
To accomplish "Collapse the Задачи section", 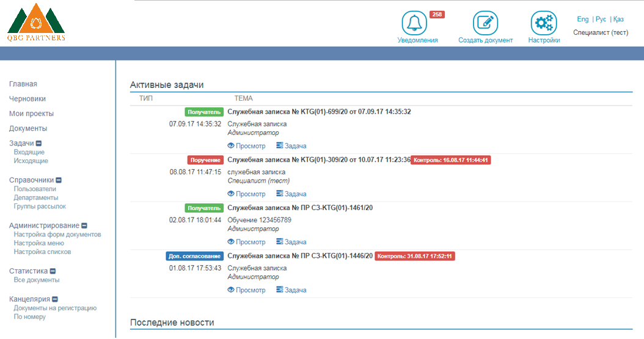I will (38, 144).
